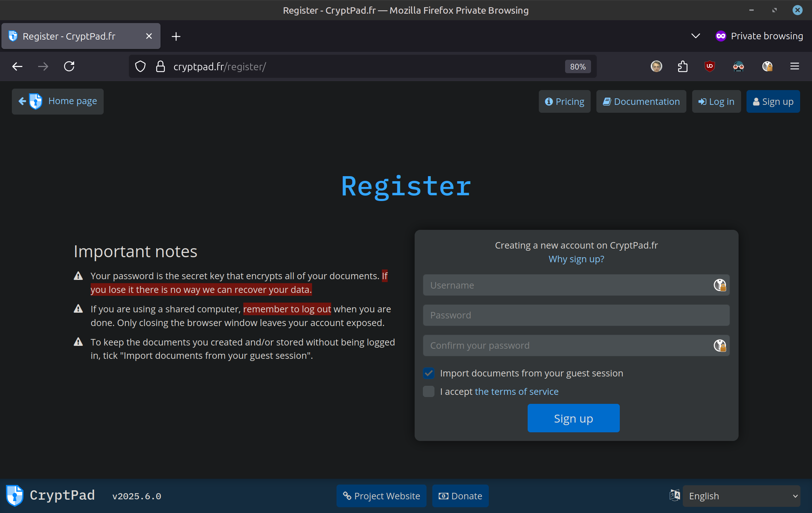This screenshot has height=513, width=812.
Task: Open the terms of service link
Action: (x=516, y=392)
